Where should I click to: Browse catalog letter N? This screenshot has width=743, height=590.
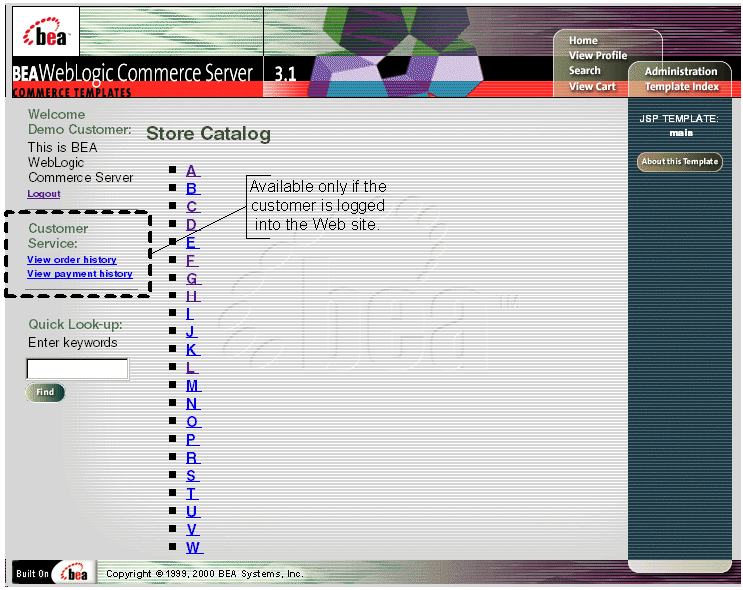[192, 404]
